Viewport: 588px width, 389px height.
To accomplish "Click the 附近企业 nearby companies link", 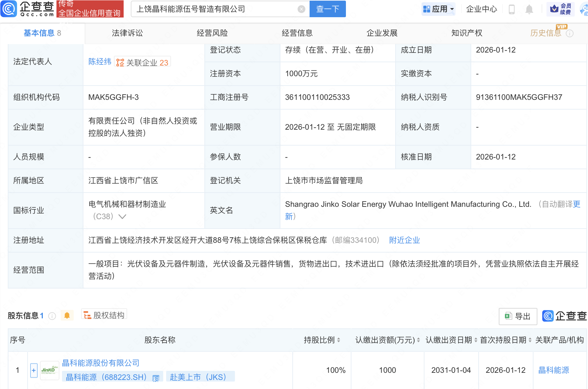I will pyautogui.click(x=404, y=240).
